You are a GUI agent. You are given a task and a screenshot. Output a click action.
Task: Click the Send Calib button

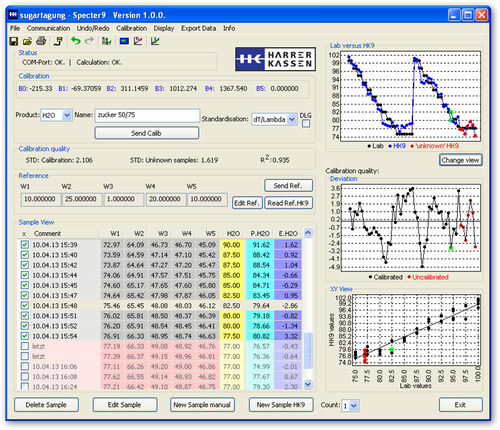[x=147, y=133]
